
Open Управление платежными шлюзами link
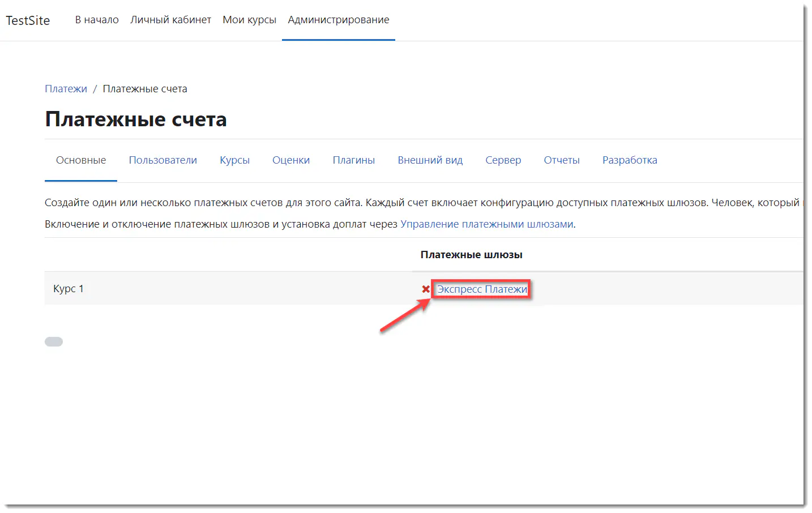(x=486, y=224)
